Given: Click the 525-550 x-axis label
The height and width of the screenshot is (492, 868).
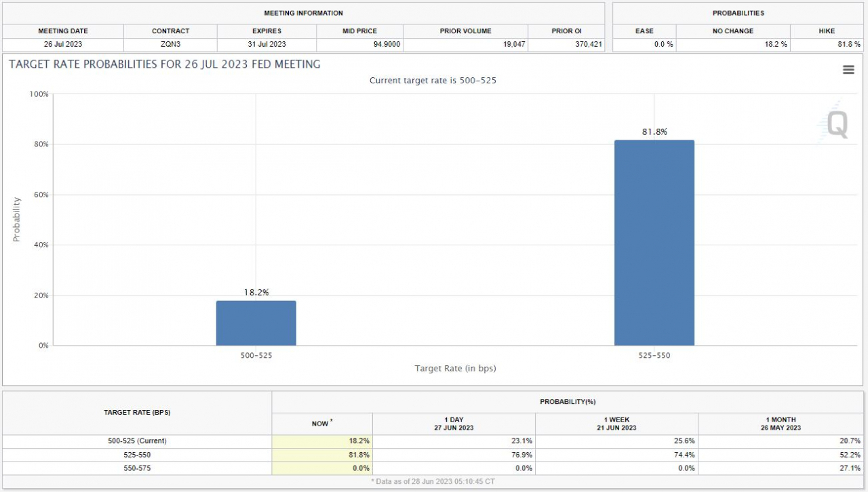Looking at the screenshot, I should [654, 355].
